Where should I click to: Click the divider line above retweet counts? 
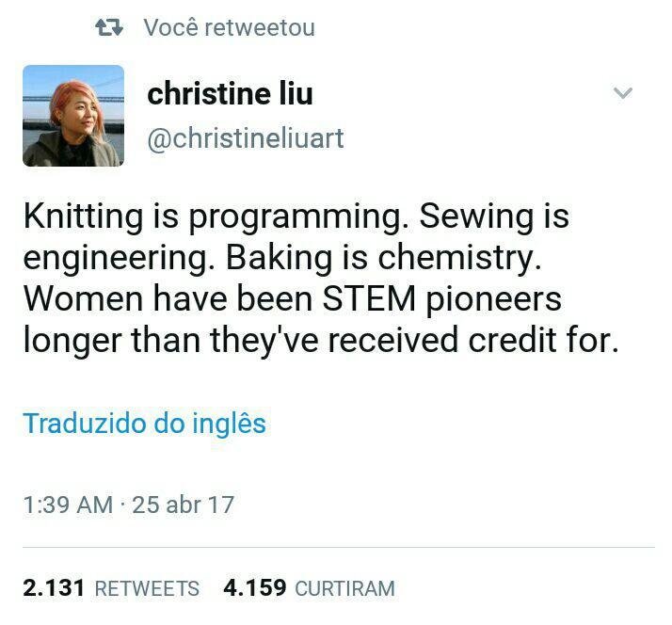pyautogui.click(x=339, y=547)
